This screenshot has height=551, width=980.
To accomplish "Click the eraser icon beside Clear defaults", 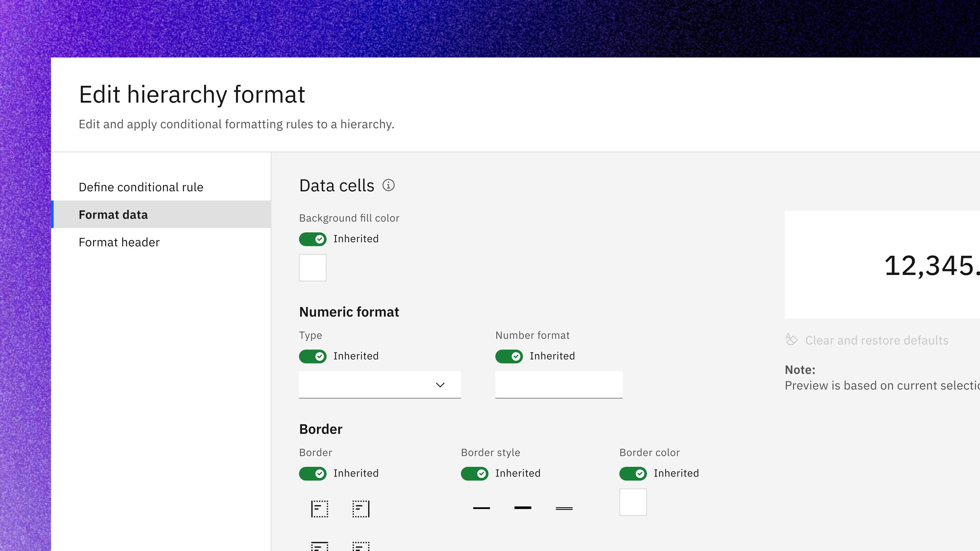I will (x=791, y=340).
